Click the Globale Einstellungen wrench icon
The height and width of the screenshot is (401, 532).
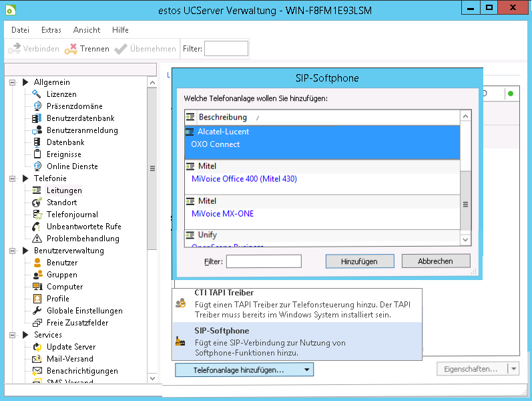point(37,311)
